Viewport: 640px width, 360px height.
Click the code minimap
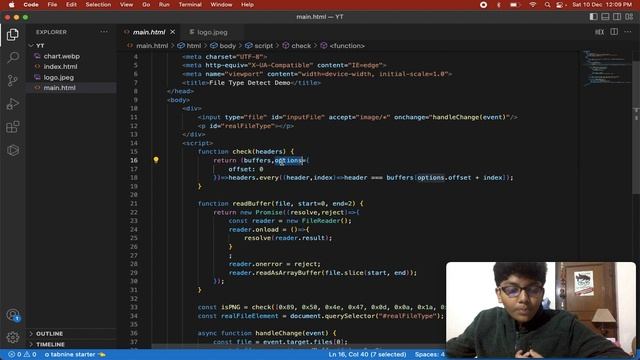click(x=607, y=68)
